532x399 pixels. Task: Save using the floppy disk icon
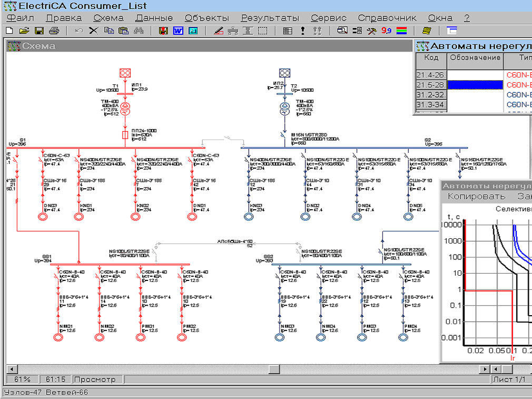coord(39,31)
